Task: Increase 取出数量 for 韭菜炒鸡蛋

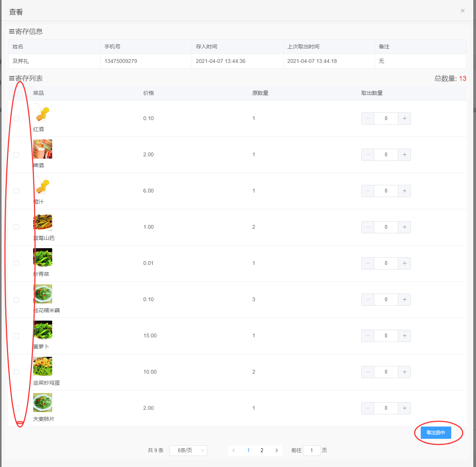Action: [404, 372]
